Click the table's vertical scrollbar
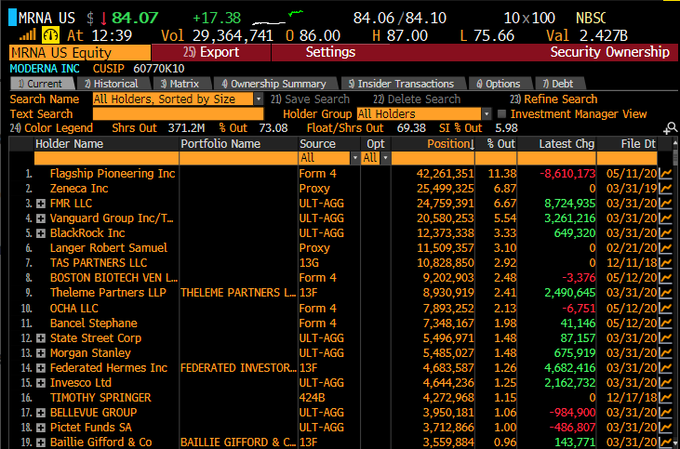 (x=675, y=293)
